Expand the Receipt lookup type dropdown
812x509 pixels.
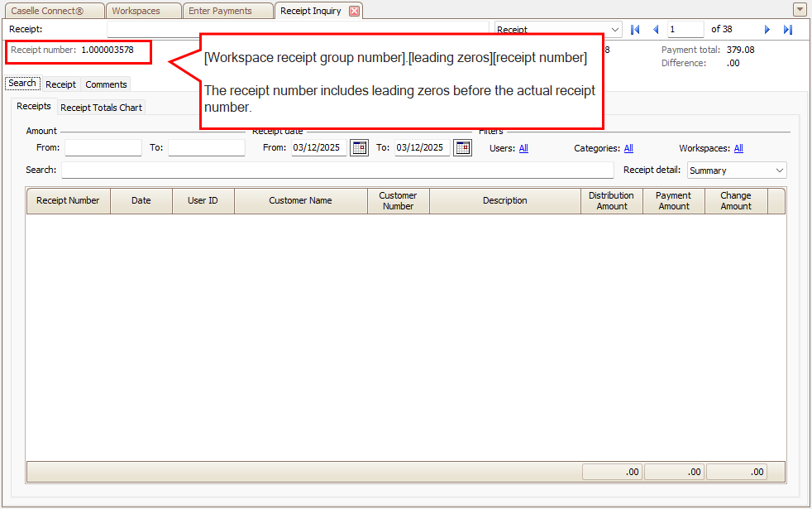pos(614,30)
